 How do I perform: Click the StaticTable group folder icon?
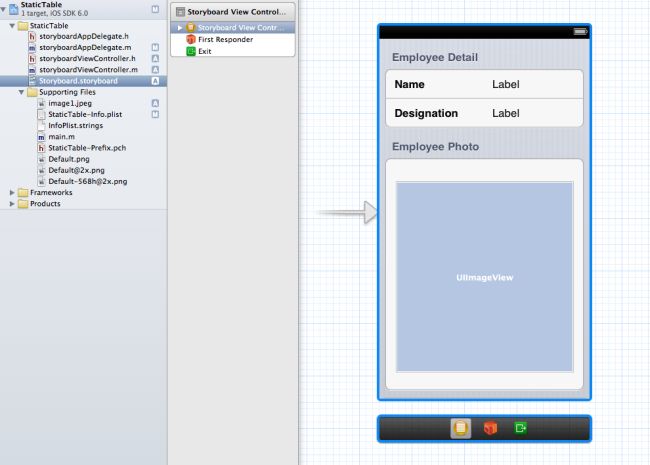23,26
